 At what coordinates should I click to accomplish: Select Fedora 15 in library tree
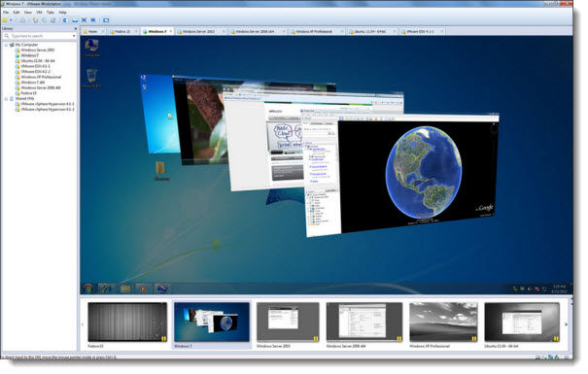[x=26, y=93]
